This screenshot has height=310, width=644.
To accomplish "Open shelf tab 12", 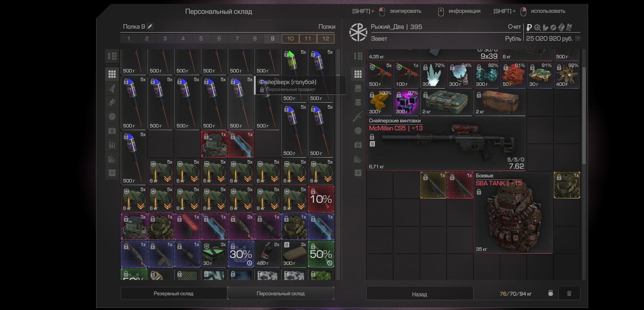I will tap(326, 38).
